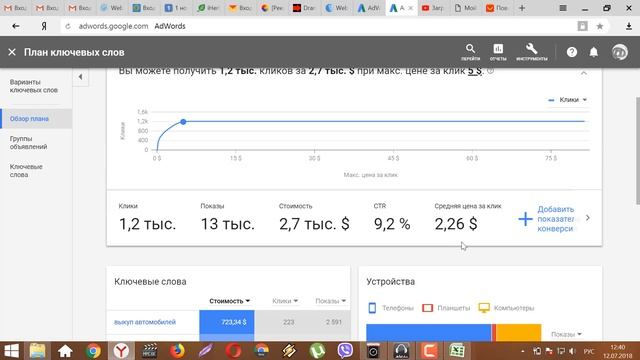Open the browser hamburger menu

coord(563,8)
